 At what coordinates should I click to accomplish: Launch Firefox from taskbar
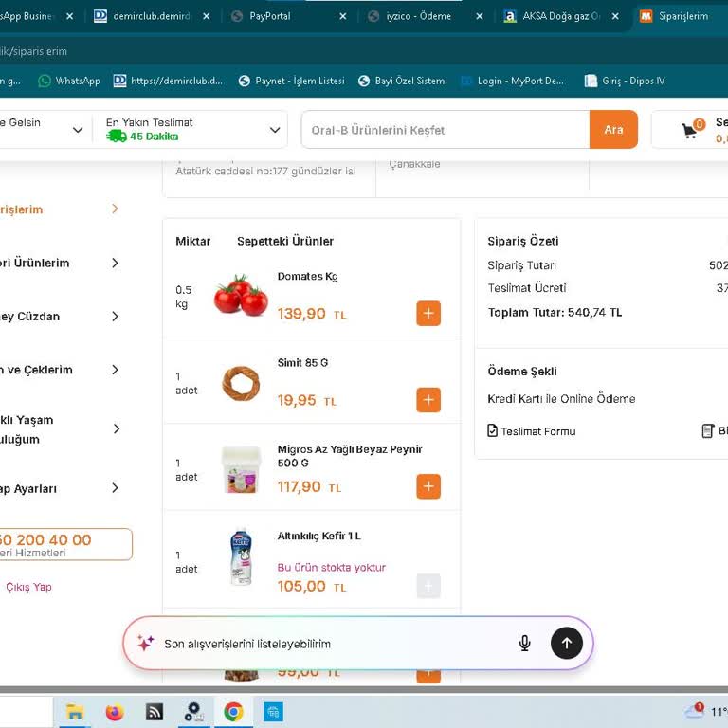(x=115, y=712)
